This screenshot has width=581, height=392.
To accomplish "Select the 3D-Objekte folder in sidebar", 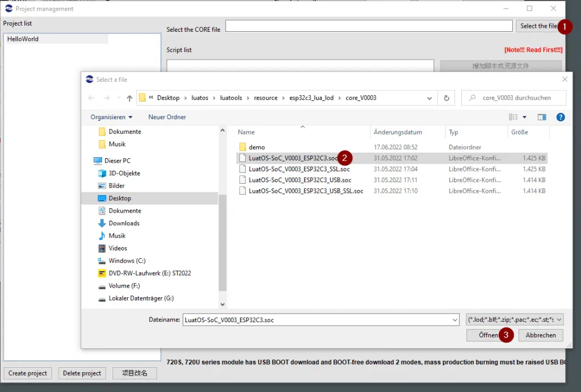I will (124, 173).
